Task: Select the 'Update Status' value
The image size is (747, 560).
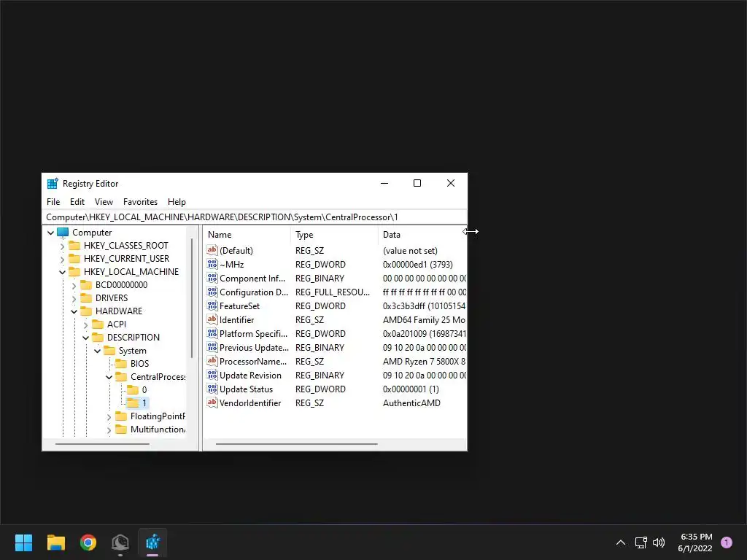Action: pos(247,389)
